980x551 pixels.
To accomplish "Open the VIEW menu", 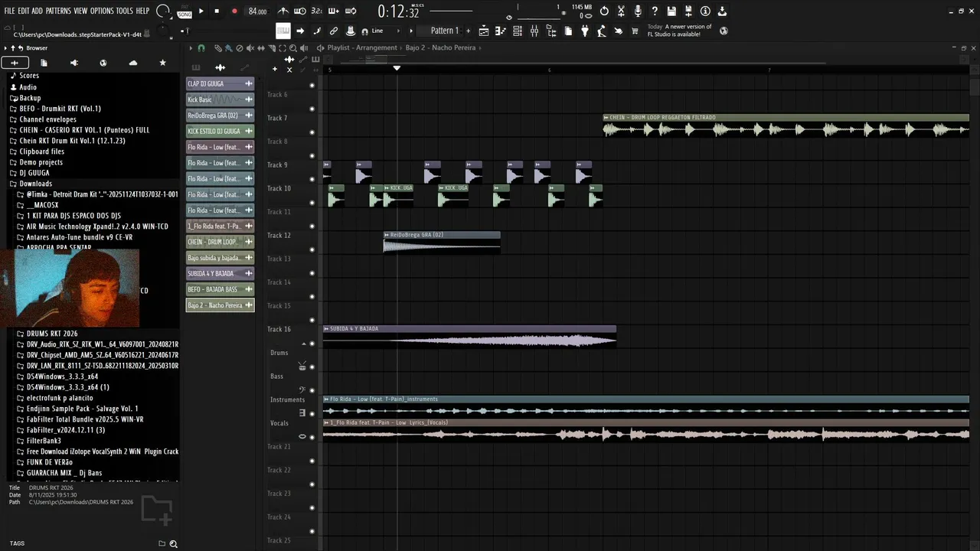I will click(x=80, y=11).
